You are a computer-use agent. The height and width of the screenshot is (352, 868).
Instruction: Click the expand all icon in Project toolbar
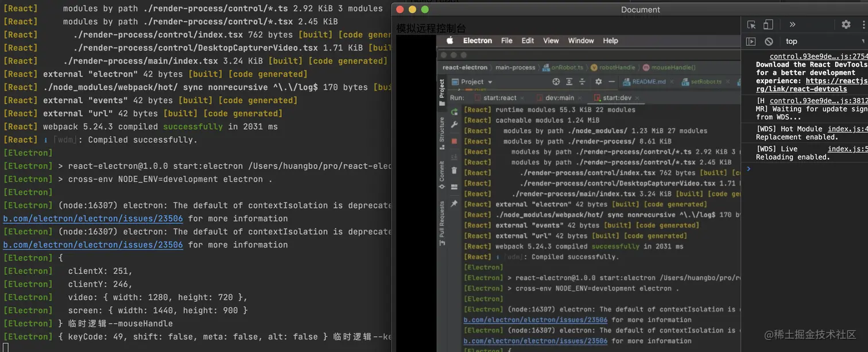(x=569, y=82)
